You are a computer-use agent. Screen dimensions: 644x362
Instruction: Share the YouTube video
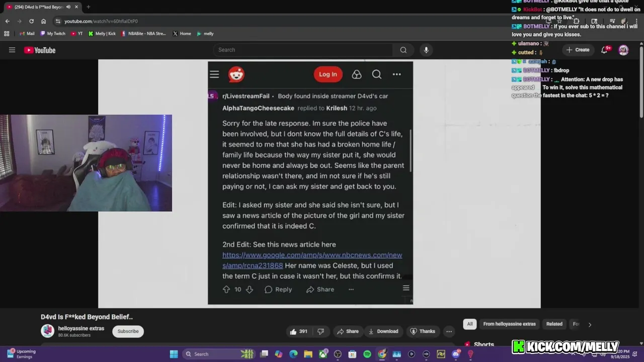tap(348, 331)
